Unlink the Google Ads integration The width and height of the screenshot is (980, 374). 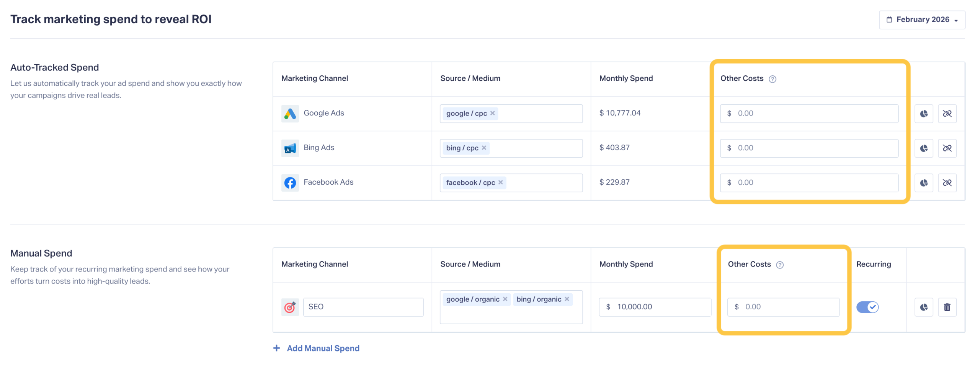coord(946,114)
